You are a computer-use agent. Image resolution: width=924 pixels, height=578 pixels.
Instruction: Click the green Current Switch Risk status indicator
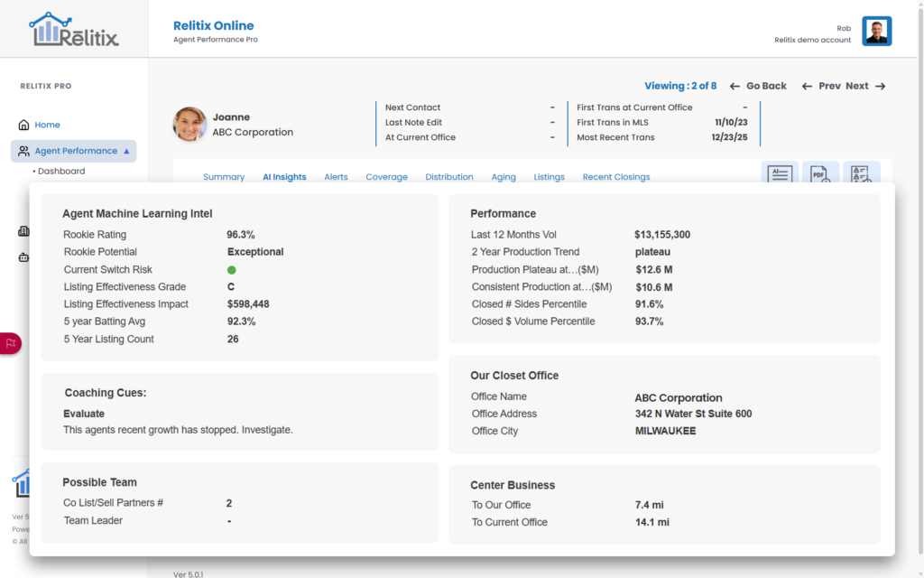(x=231, y=269)
